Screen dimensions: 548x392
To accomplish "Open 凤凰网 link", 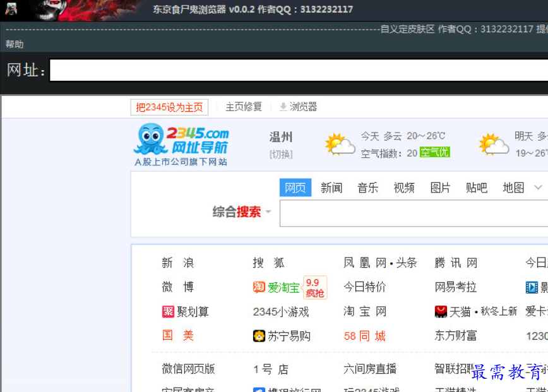I will (365, 263).
